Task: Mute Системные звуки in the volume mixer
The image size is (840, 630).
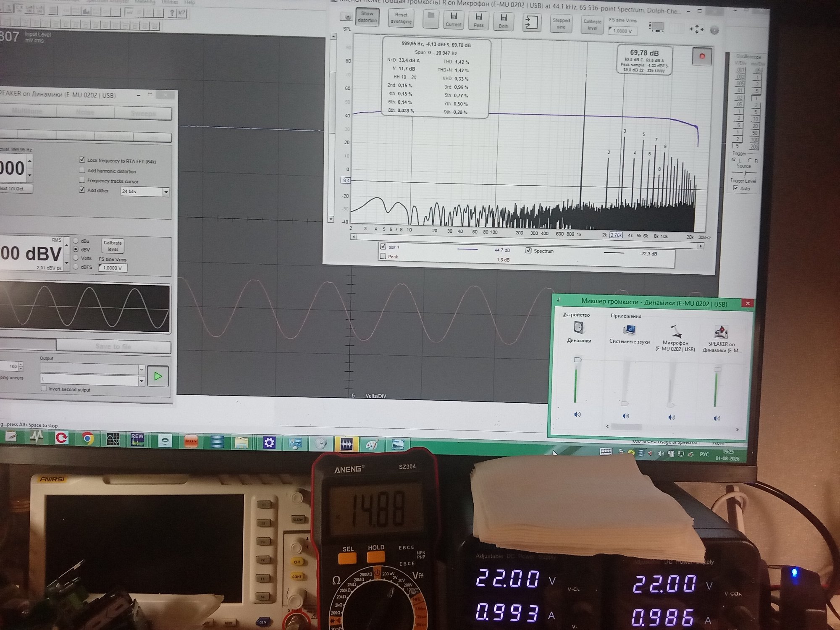Action: coord(625,416)
